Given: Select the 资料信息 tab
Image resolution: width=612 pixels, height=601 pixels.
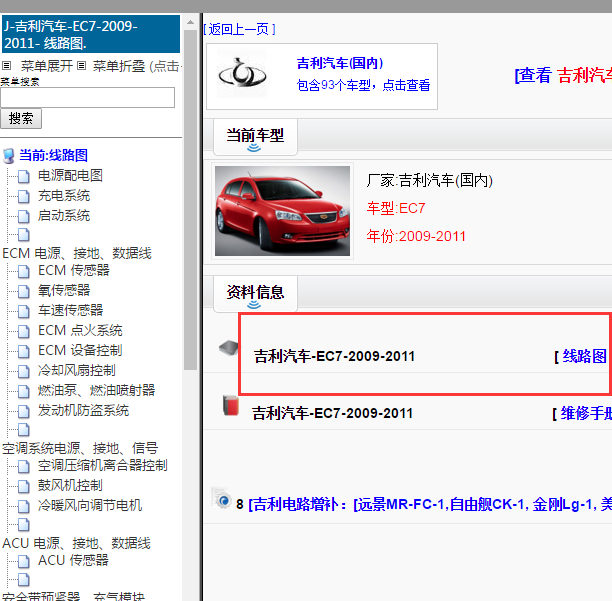Looking at the screenshot, I should 255,294.
